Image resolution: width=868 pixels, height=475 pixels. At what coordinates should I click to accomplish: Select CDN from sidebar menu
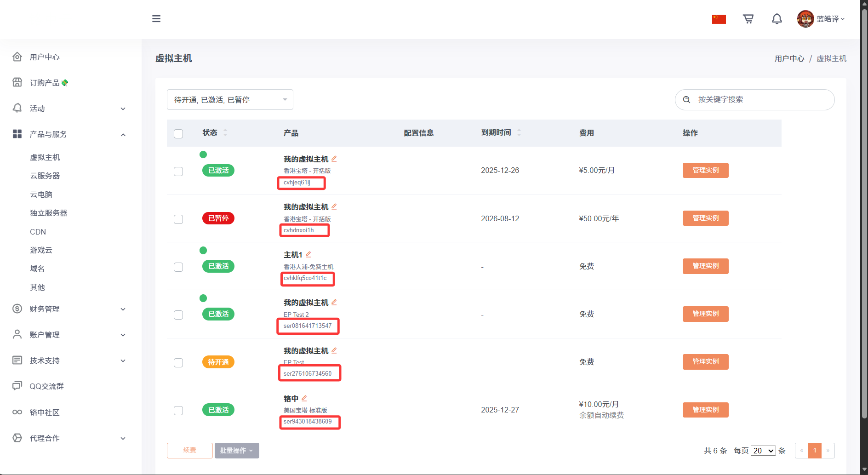pos(38,232)
